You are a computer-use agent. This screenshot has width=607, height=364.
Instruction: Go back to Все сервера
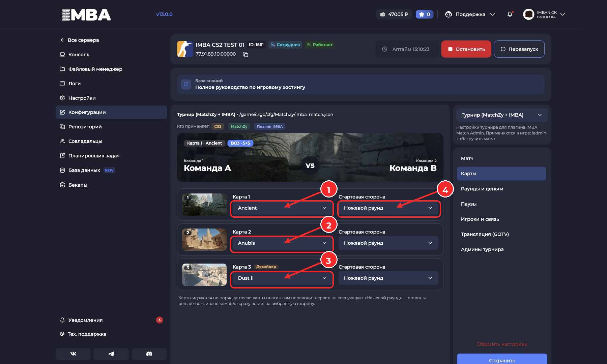(80, 40)
